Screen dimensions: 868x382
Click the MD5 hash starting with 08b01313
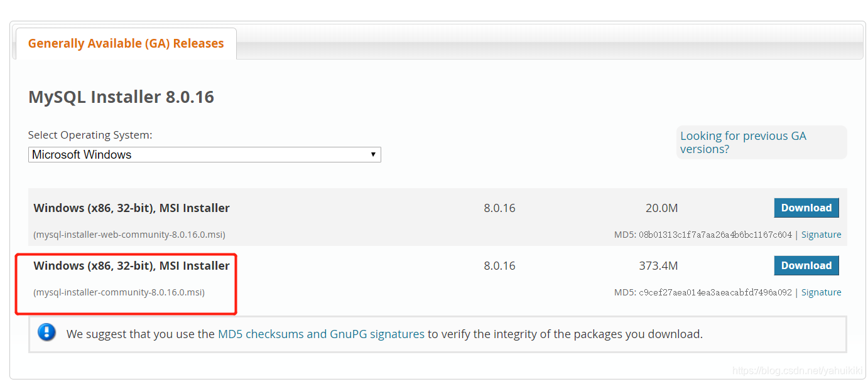click(715, 235)
